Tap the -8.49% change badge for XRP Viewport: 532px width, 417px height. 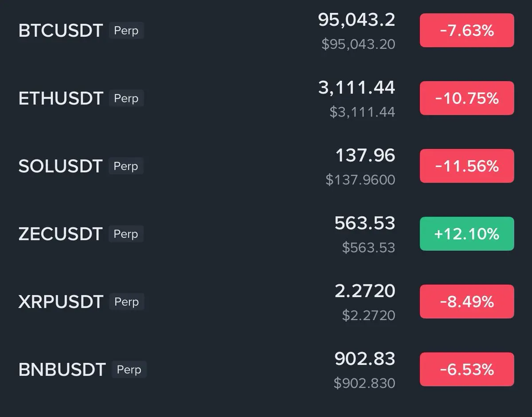point(467,302)
